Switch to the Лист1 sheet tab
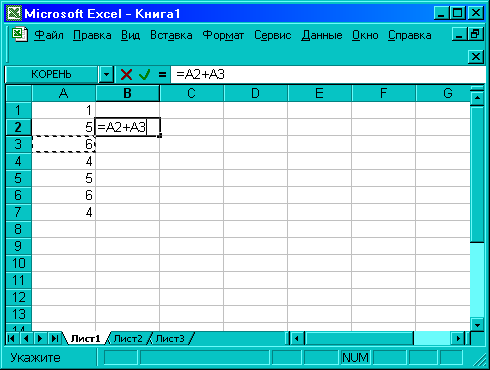490x370 pixels. point(86,339)
